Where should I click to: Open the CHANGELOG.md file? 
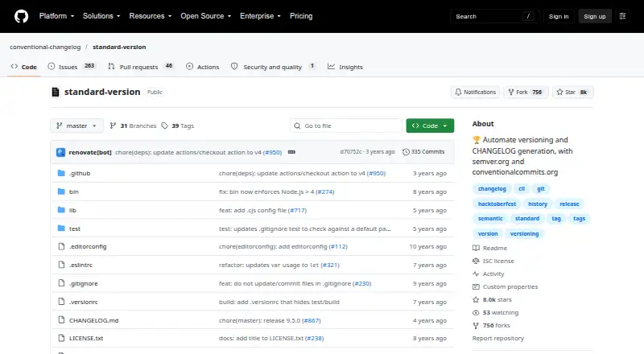click(x=93, y=320)
